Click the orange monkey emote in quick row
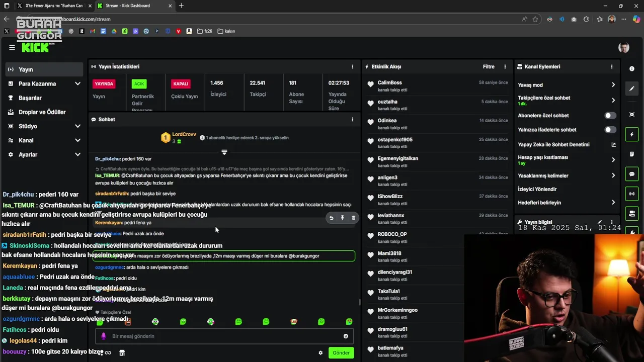The image size is (644, 362). click(x=294, y=322)
